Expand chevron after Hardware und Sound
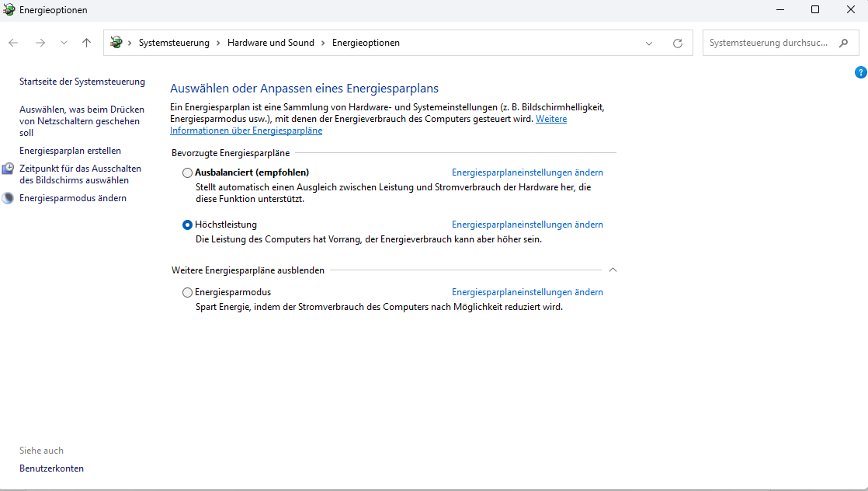Image resolution: width=868 pixels, height=491 pixels. click(323, 43)
